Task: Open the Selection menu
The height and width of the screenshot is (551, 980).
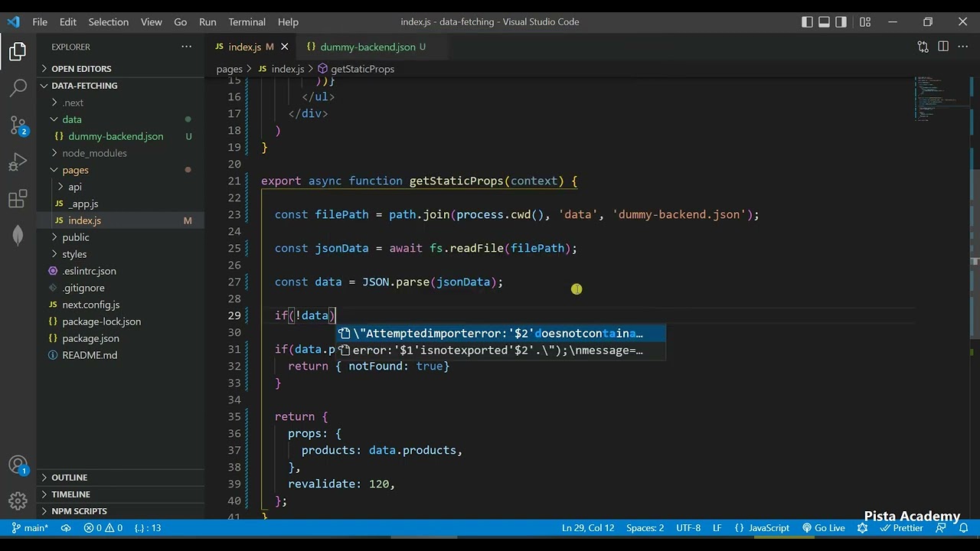Action: tap(108, 22)
